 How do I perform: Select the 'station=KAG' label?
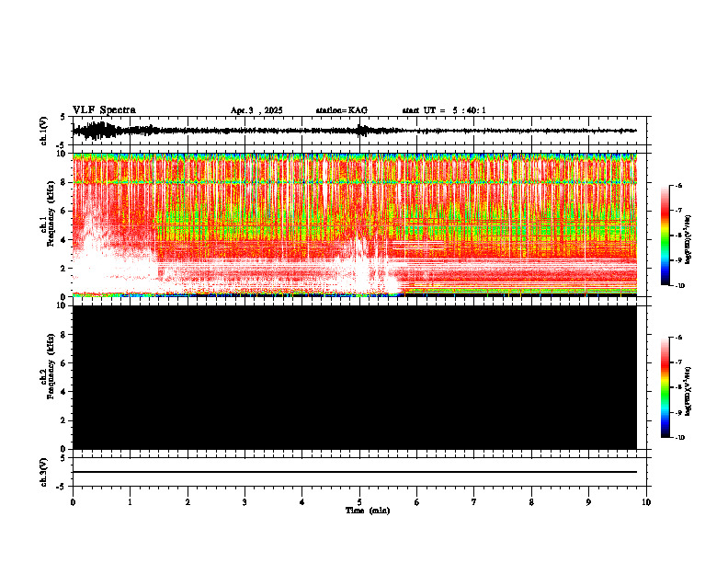[342, 110]
